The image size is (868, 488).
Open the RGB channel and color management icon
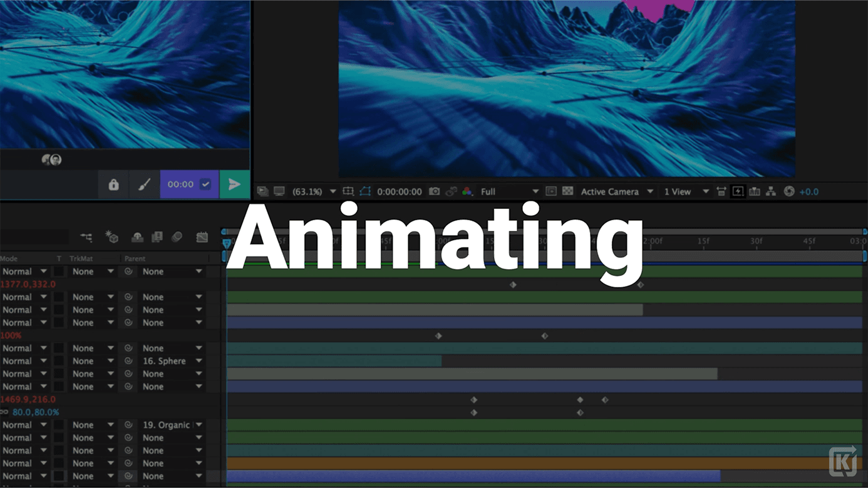(x=467, y=191)
